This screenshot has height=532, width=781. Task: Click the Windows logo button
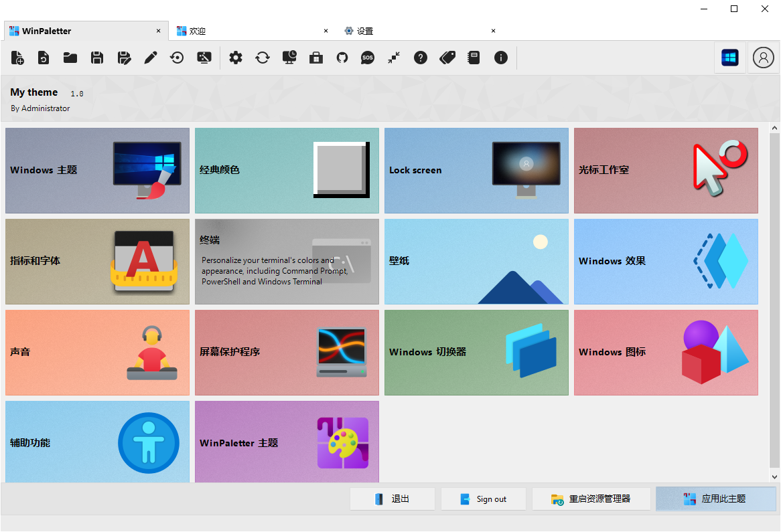click(729, 58)
